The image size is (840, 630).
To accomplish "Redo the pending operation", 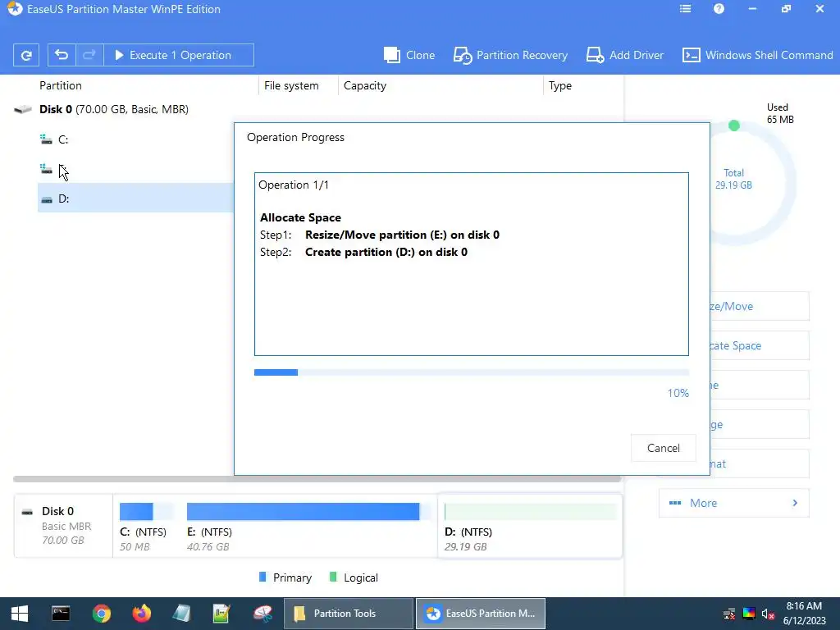I will click(x=89, y=55).
